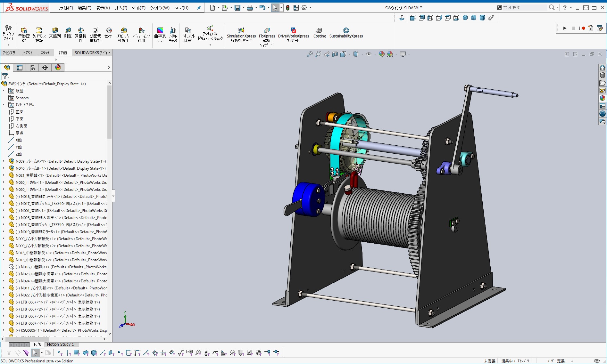Open Active Document Check dropdown arrow
The width and height of the screenshot is (607, 364).
click(x=210, y=45)
